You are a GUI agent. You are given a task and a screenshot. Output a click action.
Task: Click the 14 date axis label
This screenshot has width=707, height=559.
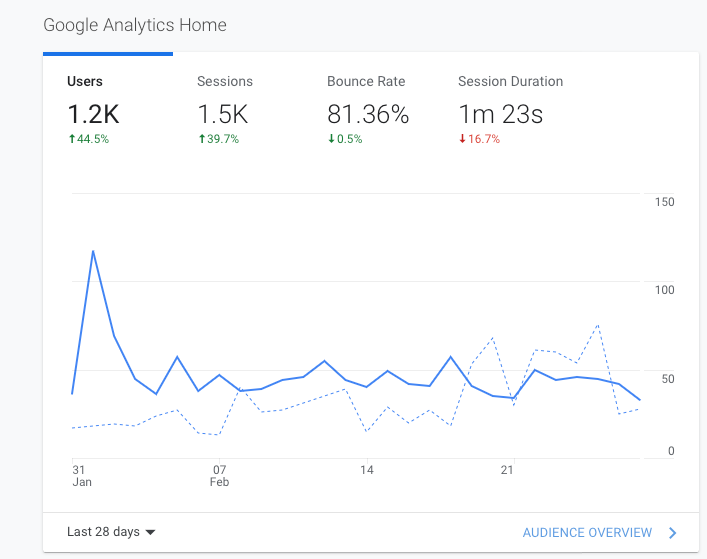tap(367, 470)
